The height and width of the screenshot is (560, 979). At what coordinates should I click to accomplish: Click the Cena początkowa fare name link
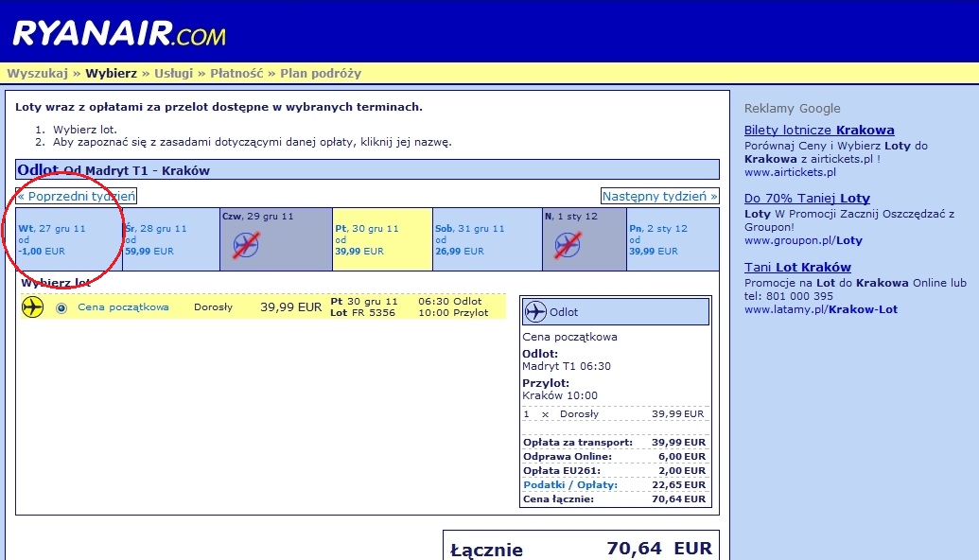tap(123, 307)
